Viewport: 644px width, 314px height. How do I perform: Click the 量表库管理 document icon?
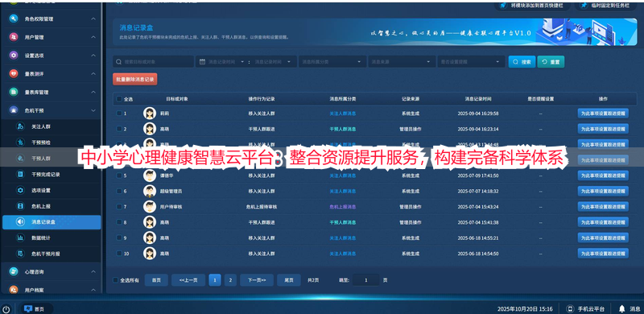(14, 92)
